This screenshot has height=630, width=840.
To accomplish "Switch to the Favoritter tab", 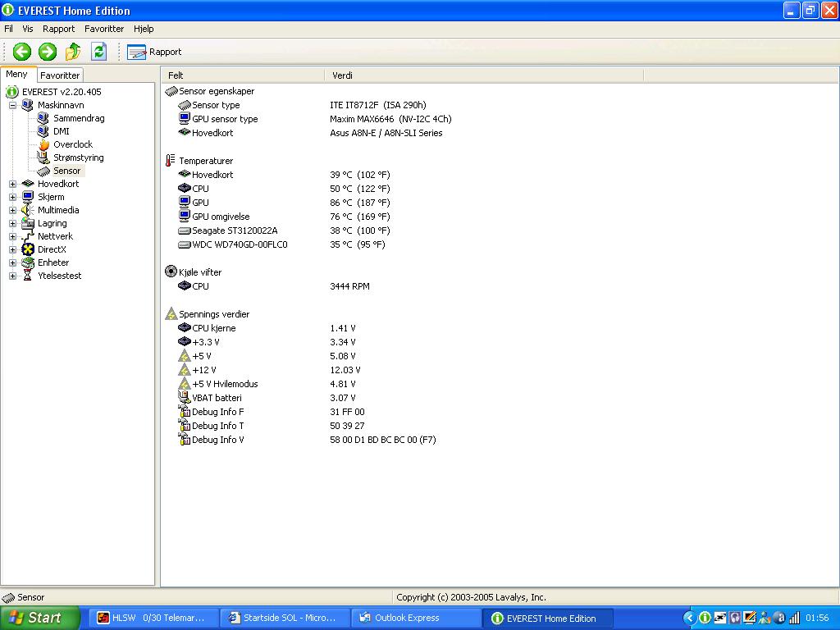I will click(59, 75).
